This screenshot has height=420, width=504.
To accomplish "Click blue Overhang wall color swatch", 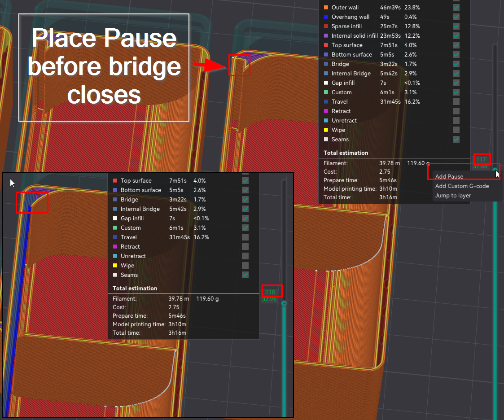I will pos(326,17).
